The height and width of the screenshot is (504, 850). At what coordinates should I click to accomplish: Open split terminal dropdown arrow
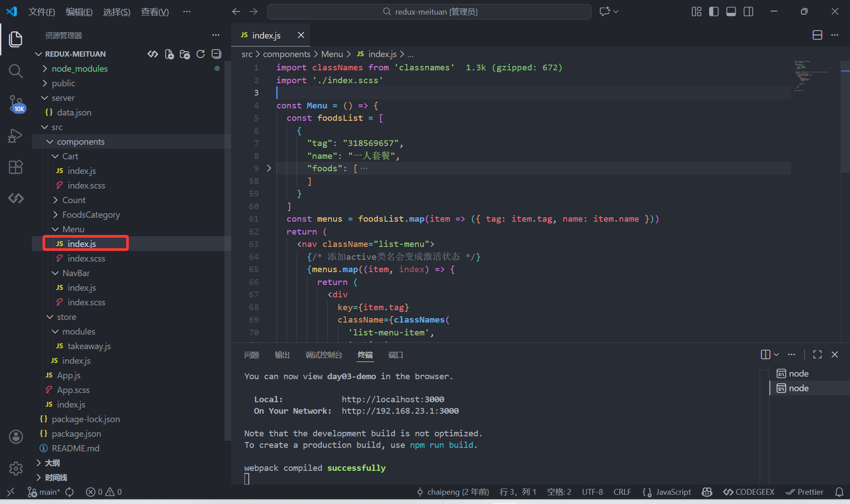[x=776, y=354]
